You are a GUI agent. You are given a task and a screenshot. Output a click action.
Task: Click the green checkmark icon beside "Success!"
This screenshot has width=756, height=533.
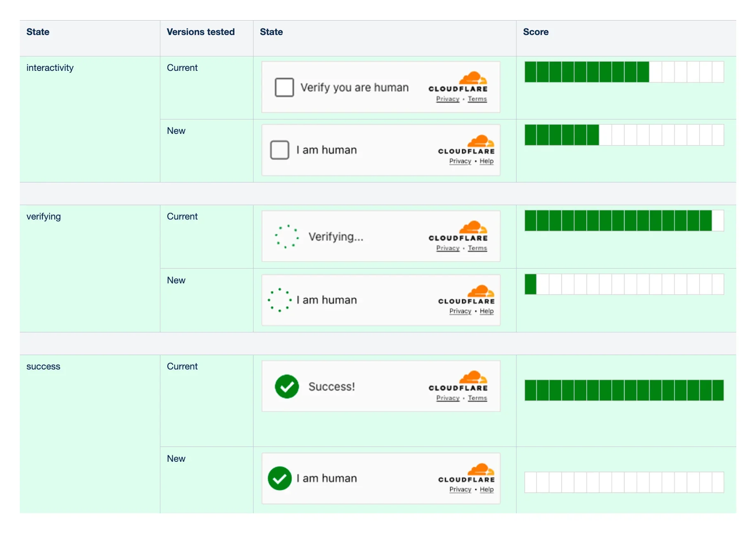pyautogui.click(x=287, y=386)
